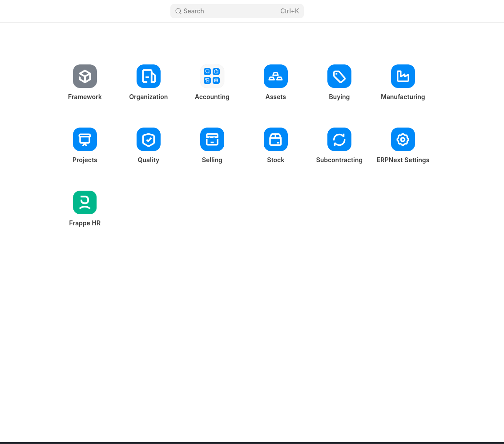Focus the Search input field

tap(237, 11)
